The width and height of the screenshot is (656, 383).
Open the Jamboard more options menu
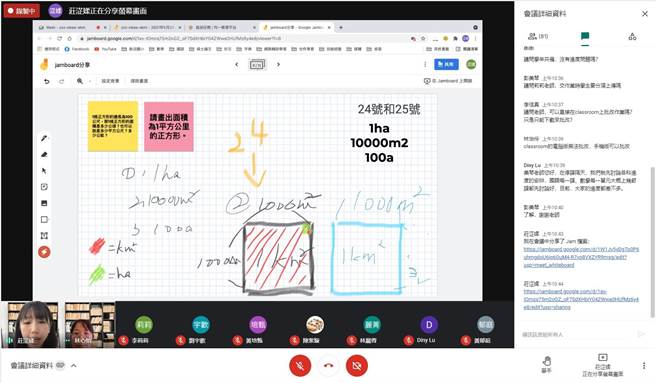[425, 64]
